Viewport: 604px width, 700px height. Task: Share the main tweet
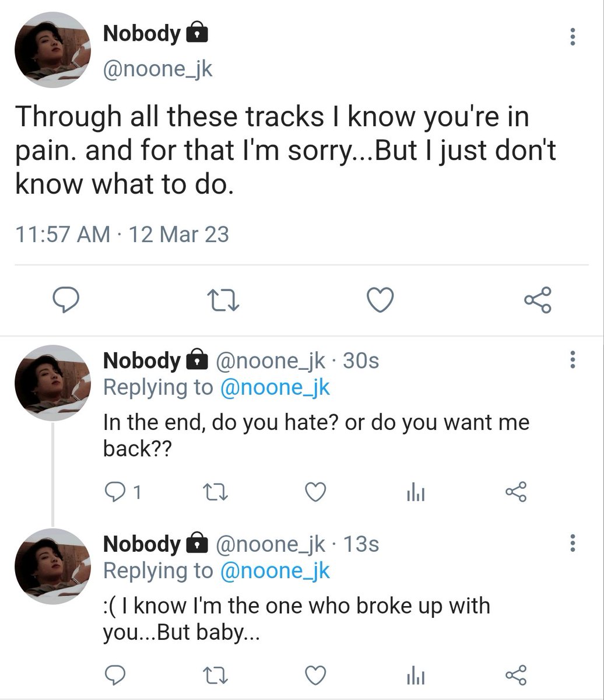pos(538,300)
